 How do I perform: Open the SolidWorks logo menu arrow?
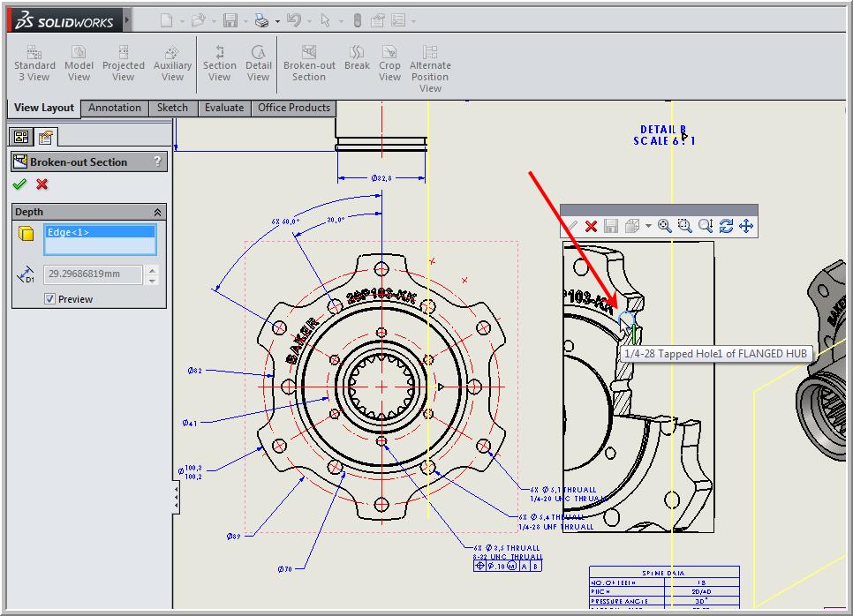point(127,20)
